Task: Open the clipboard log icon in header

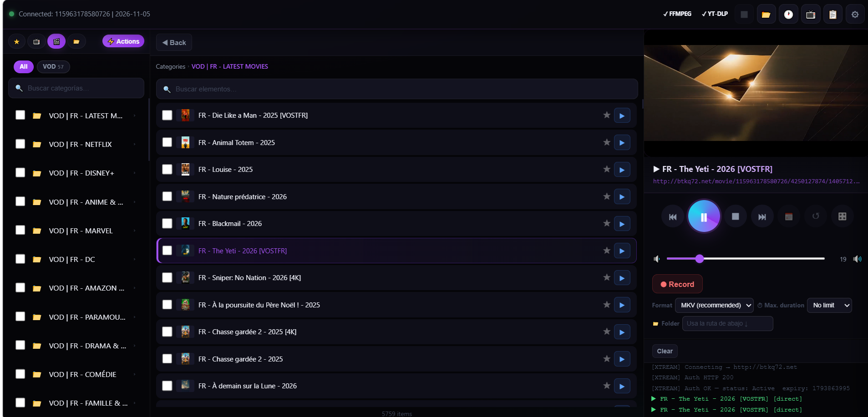Action: point(832,15)
